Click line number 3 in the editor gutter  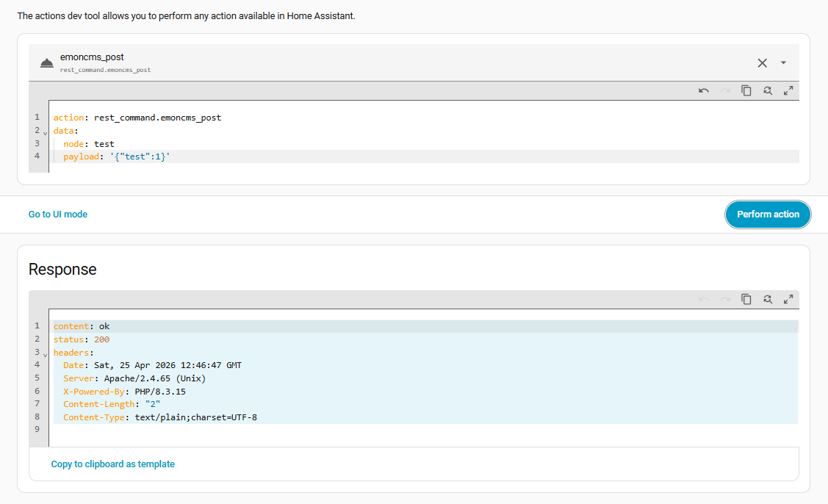(x=37, y=143)
